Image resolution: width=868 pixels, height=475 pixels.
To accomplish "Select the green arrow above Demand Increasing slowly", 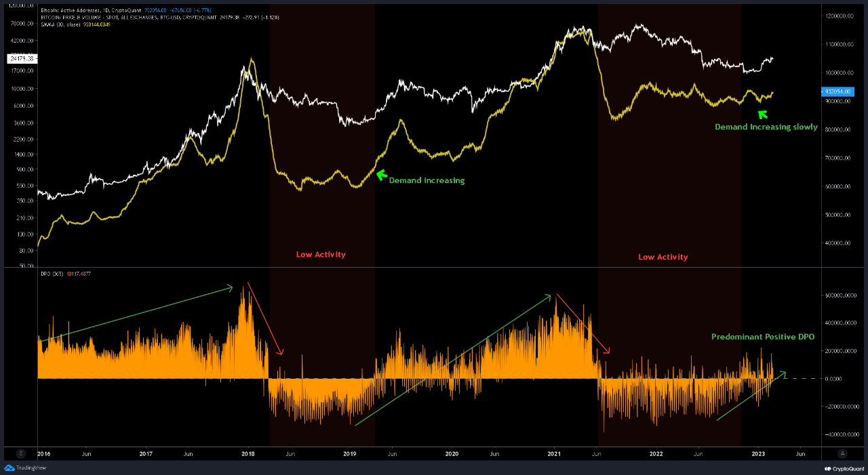I will click(x=764, y=114).
